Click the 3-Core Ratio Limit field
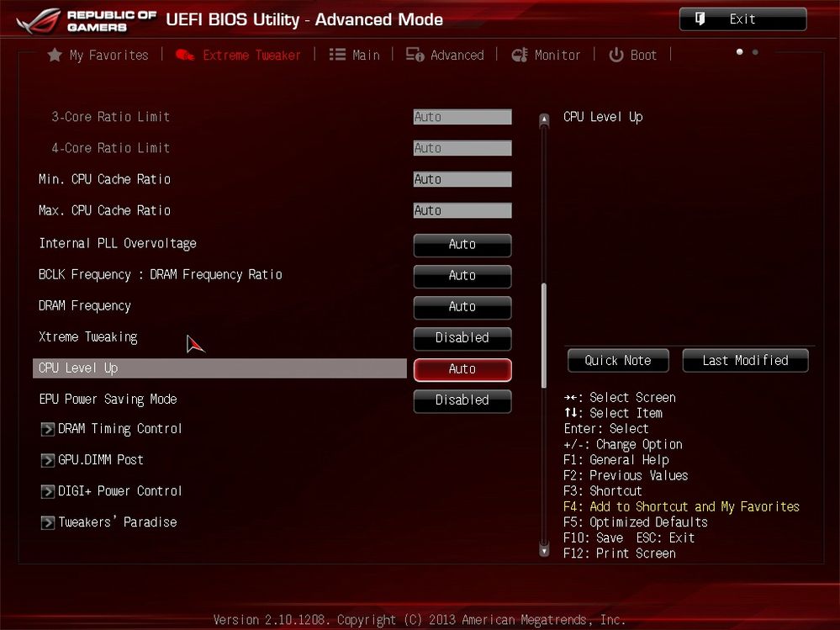Screen dimensions: 840x630 point(462,117)
